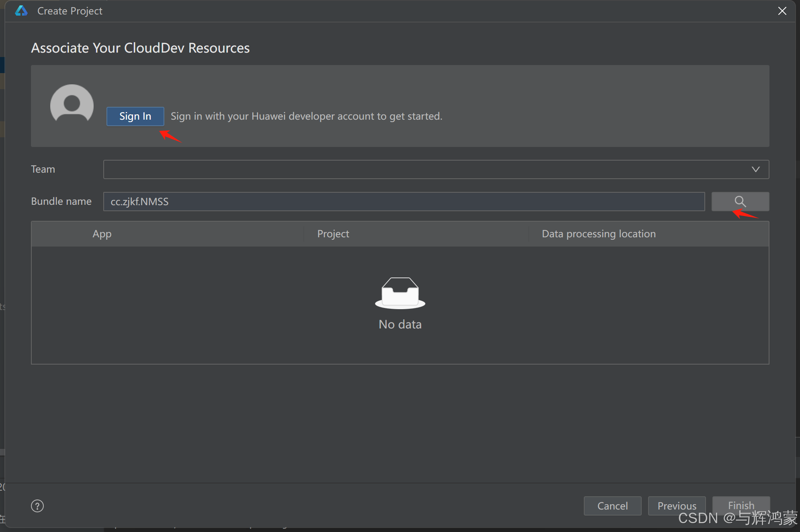The width and height of the screenshot is (800, 532).
Task: Open the Team dropdown arrow
Action: point(755,169)
